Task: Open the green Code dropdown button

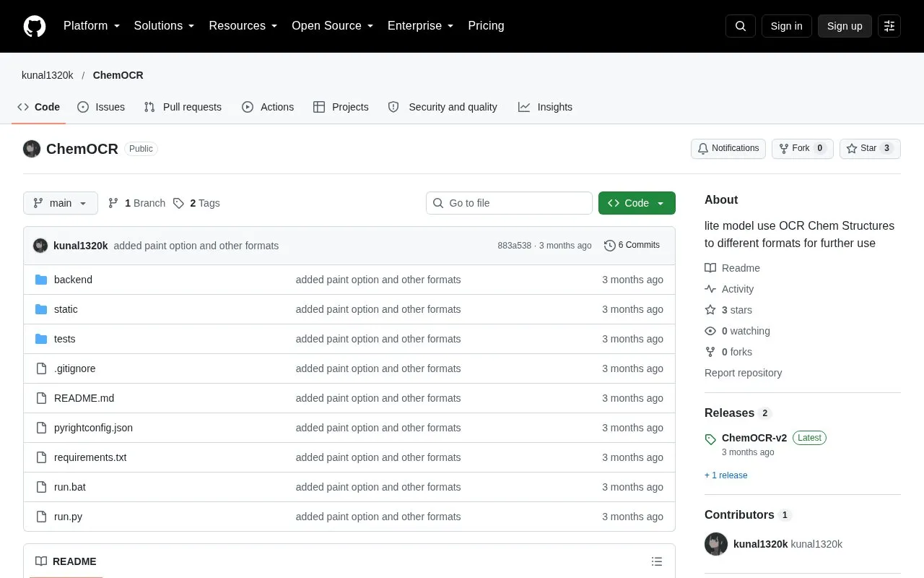Action: click(637, 203)
